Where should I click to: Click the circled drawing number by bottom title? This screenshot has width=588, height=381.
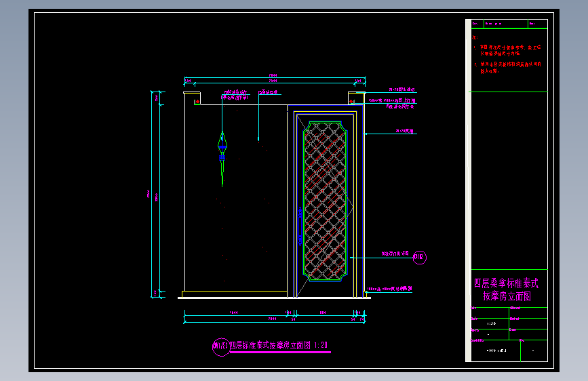pos(221,346)
